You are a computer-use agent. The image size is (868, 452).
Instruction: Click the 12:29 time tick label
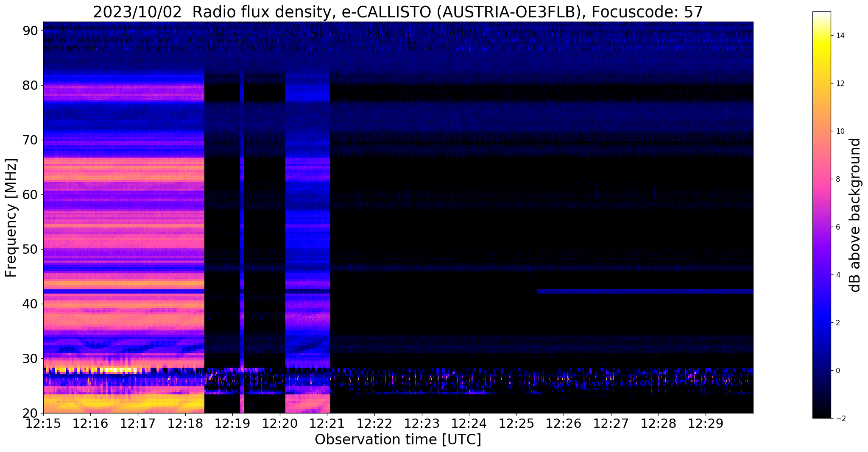pyautogui.click(x=706, y=423)
